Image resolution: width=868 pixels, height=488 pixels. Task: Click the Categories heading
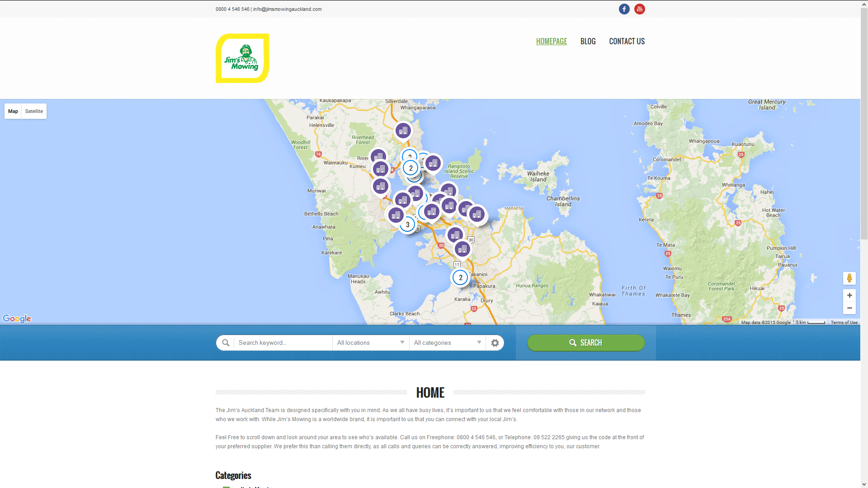(x=233, y=475)
